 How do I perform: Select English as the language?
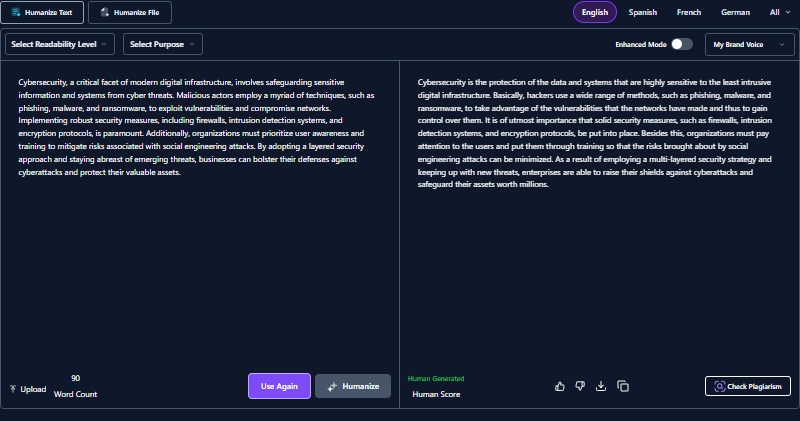point(594,12)
